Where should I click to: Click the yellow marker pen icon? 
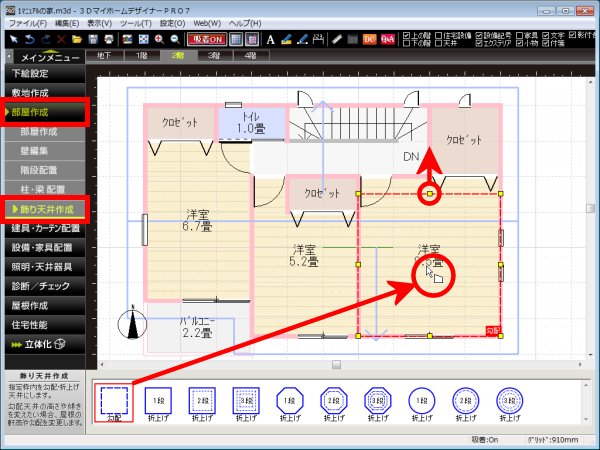286,39
